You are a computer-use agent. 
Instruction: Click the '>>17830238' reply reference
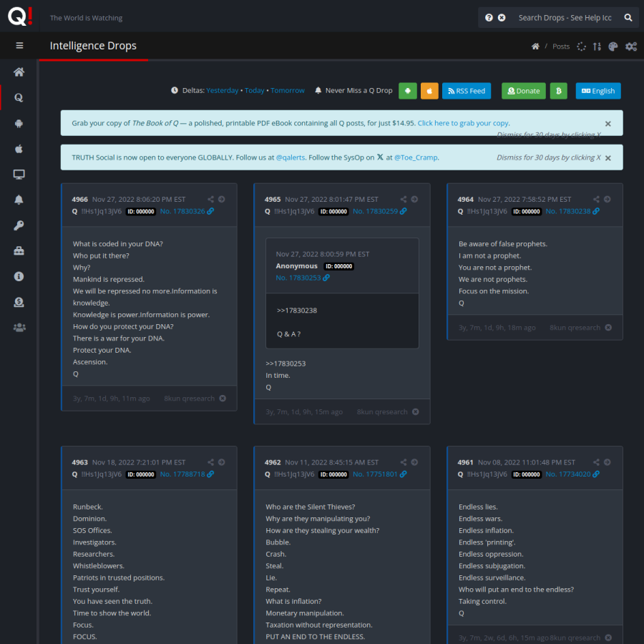(297, 311)
